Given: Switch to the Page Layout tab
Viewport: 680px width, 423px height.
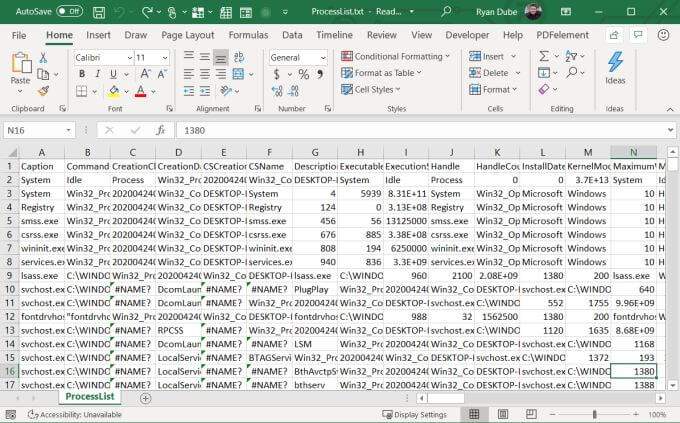Looking at the screenshot, I should tap(187, 35).
